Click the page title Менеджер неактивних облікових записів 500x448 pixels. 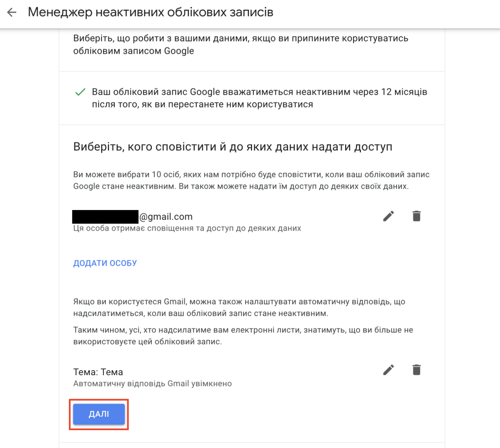click(150, 12)
